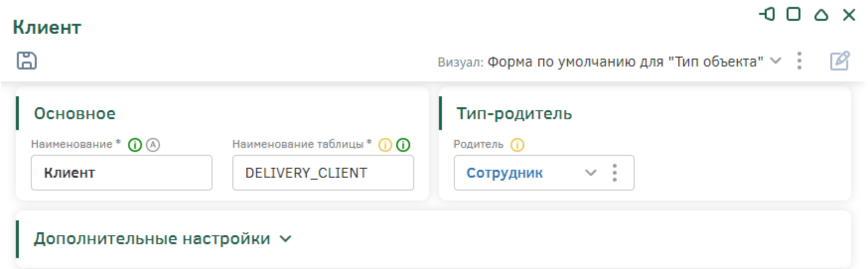Viewport: 868px width, 269px height.
Task: Open three-dot menu in Родитель field
Action: 615,173
